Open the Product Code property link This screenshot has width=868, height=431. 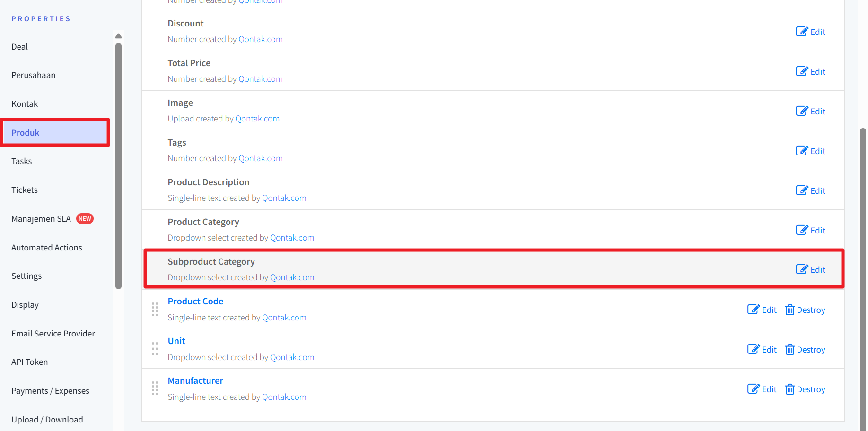(x=195, y=302)
